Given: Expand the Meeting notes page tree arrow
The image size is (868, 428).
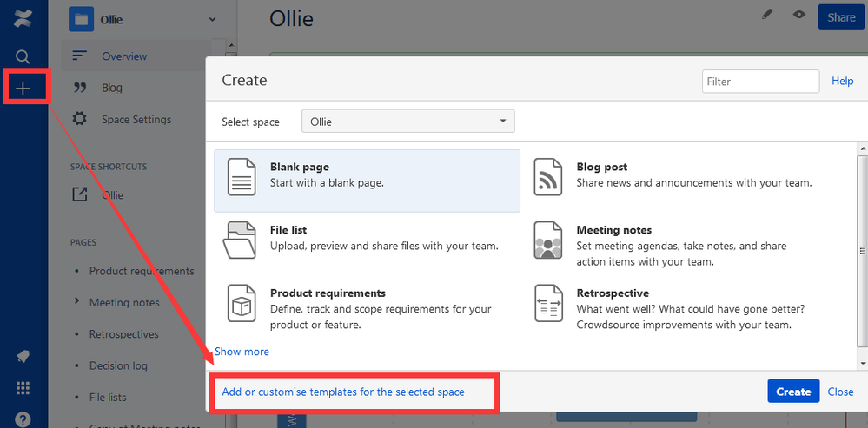Looking at the screenshot, I should click(x=77, y=301).
